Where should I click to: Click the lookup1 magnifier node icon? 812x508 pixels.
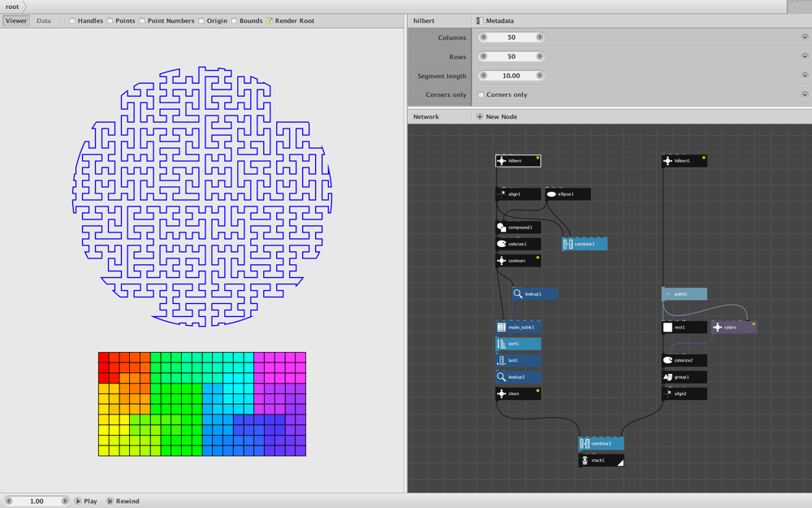coord(518,294)
